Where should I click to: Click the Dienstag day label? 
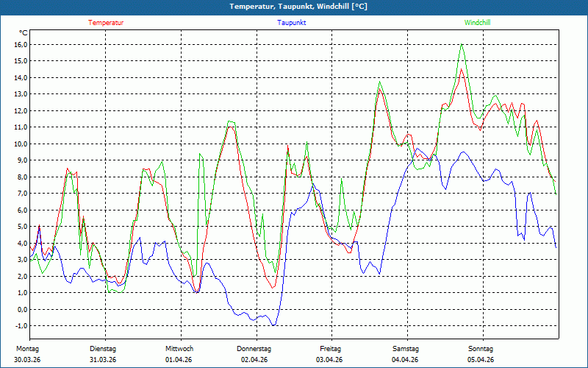click(103, 349)
